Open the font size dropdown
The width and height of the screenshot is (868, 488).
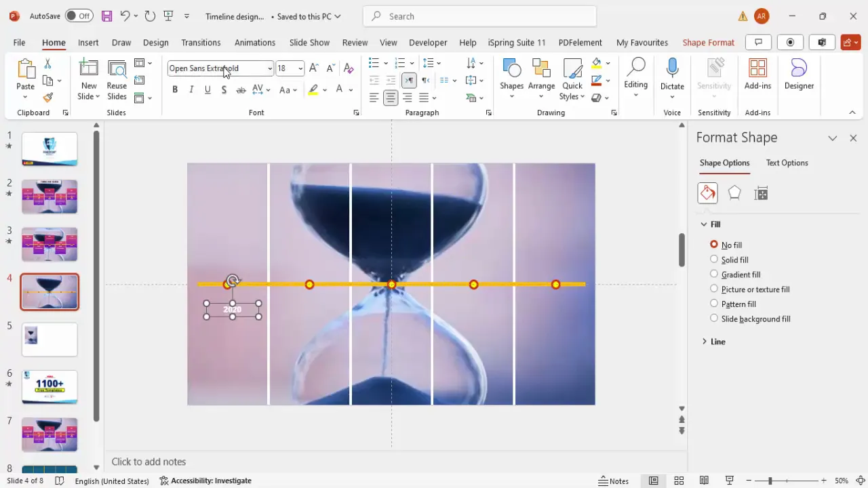click(x=300, y=68)
